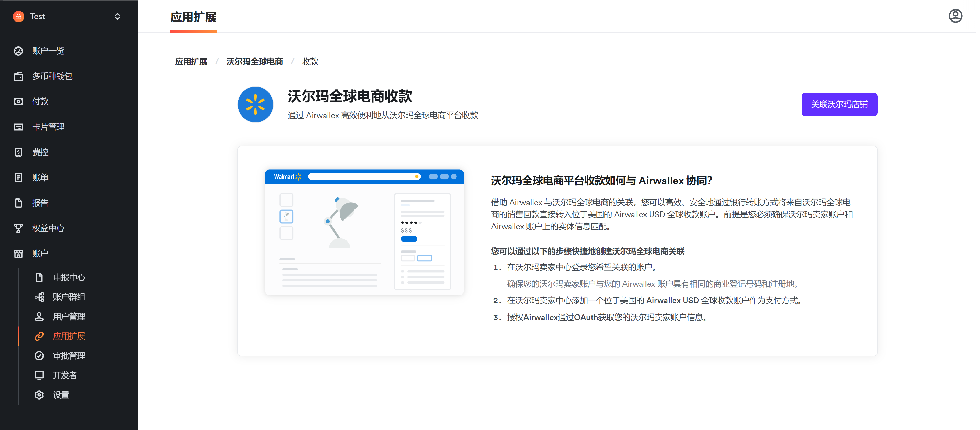
Task: Click step 1 在沃尔玛卖家中心登录 text
Action: [x=582, y=268]
